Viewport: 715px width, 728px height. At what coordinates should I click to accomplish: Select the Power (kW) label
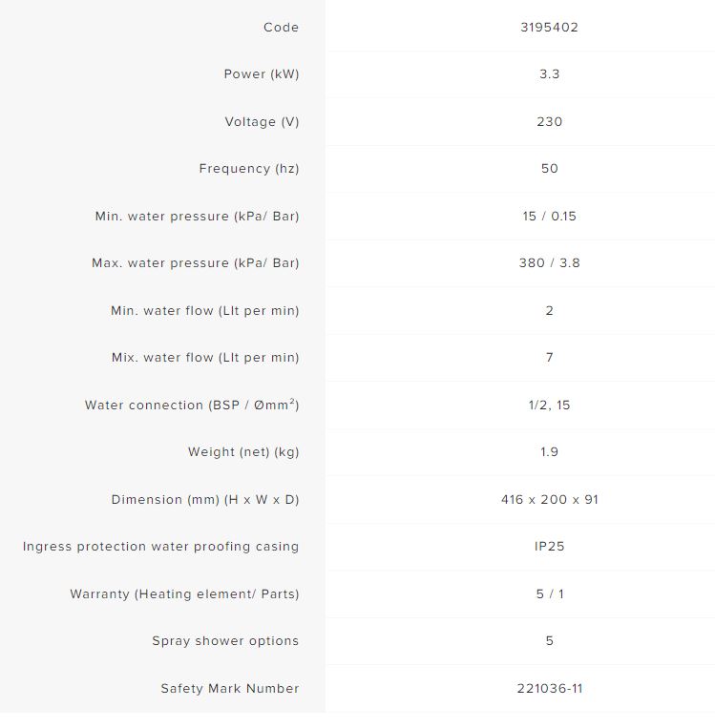(x=261, y=74)
